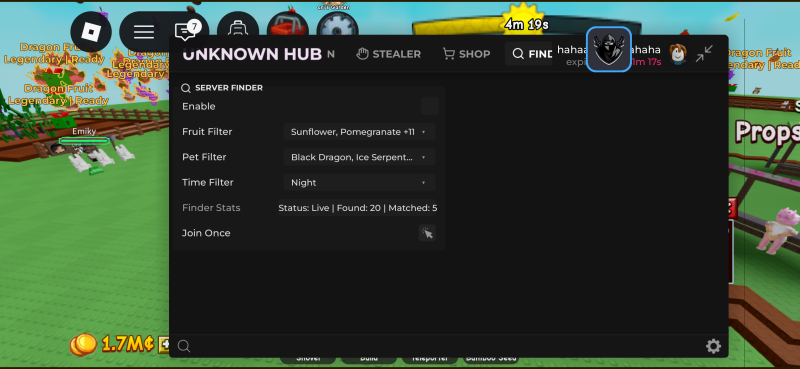This screenshot has height=369, width=800.
Task: Click the Unknown Hub title
Action: point(252,54)
